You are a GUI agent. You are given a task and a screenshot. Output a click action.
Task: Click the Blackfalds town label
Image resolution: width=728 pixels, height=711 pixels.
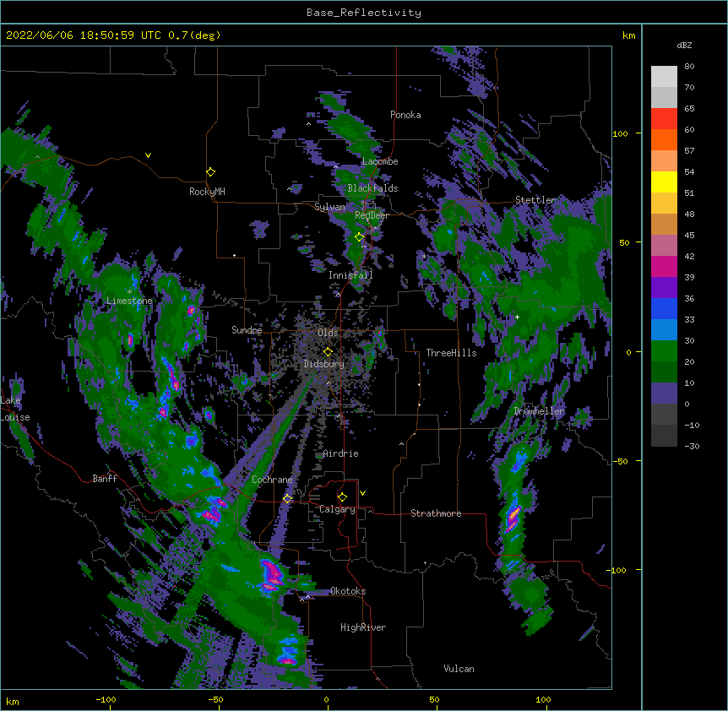(x=372, y=188)
